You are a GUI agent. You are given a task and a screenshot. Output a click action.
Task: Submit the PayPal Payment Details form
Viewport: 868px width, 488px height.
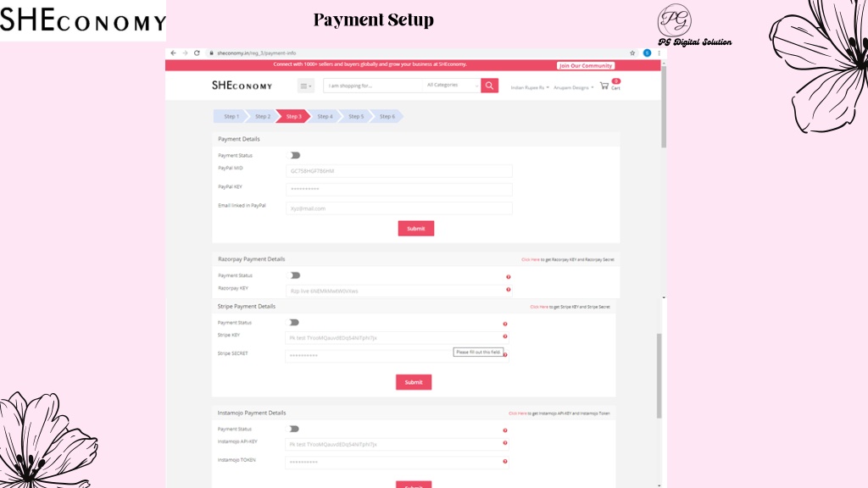pyautogui.click(x=415, y=229)
